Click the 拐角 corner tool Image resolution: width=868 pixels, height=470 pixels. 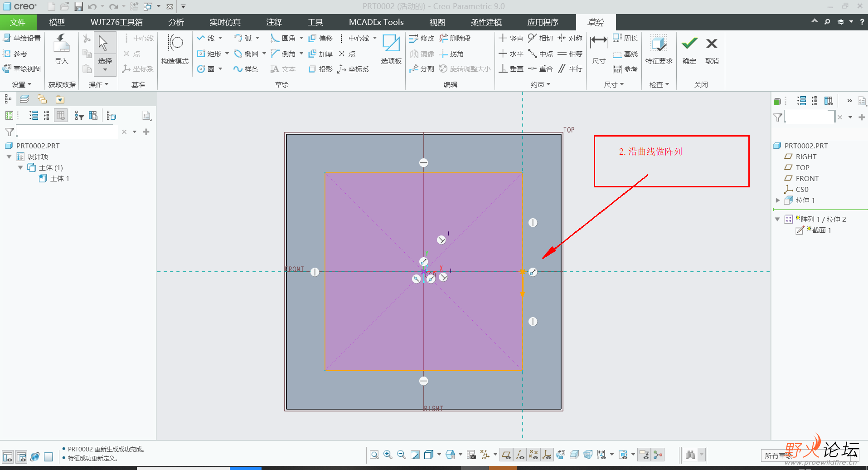451,54
